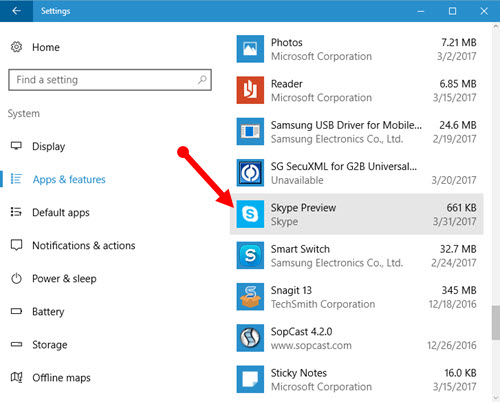The height and width of the screenshot is (402, 500).
Task: Minimize the Settings window
Action: 421,11
